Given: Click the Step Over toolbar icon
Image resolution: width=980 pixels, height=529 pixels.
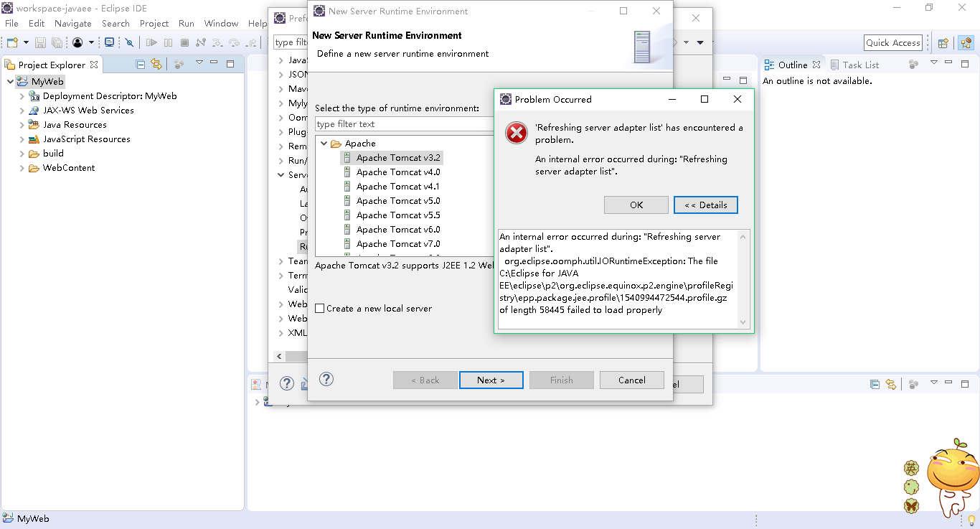Looking at the screenshot, I should (x=234, y=43).
